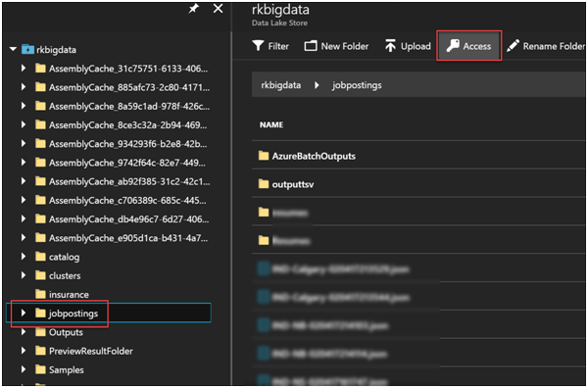Expand the catalog folder arrow
Screen dimensions: 588x388
[x=24, y=257]
